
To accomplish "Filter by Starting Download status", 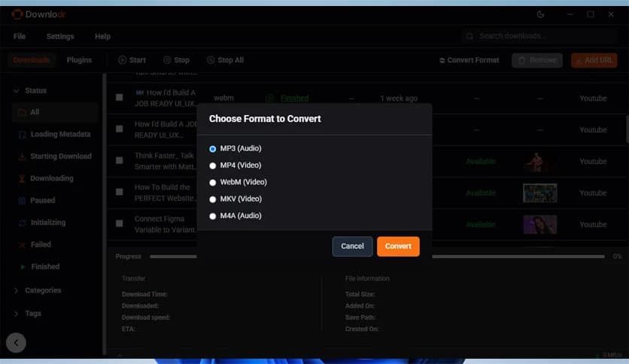I will tap(55, 156).
